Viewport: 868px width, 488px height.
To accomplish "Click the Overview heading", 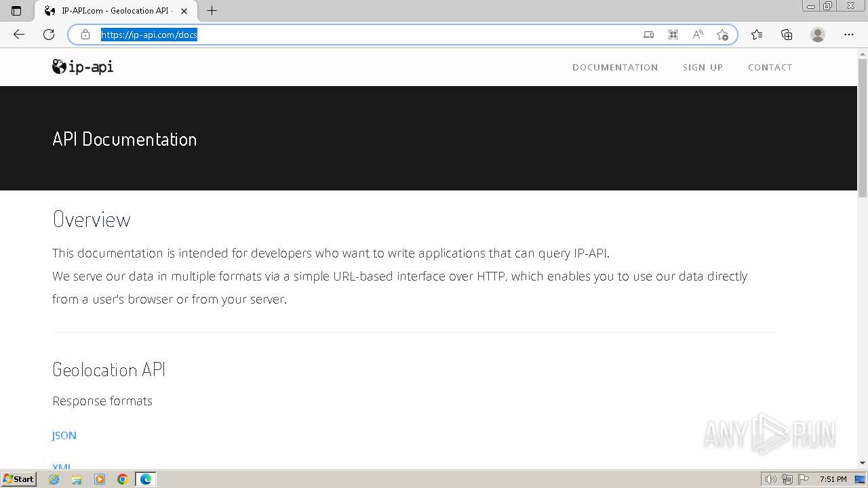I will (x=92, y=220).
